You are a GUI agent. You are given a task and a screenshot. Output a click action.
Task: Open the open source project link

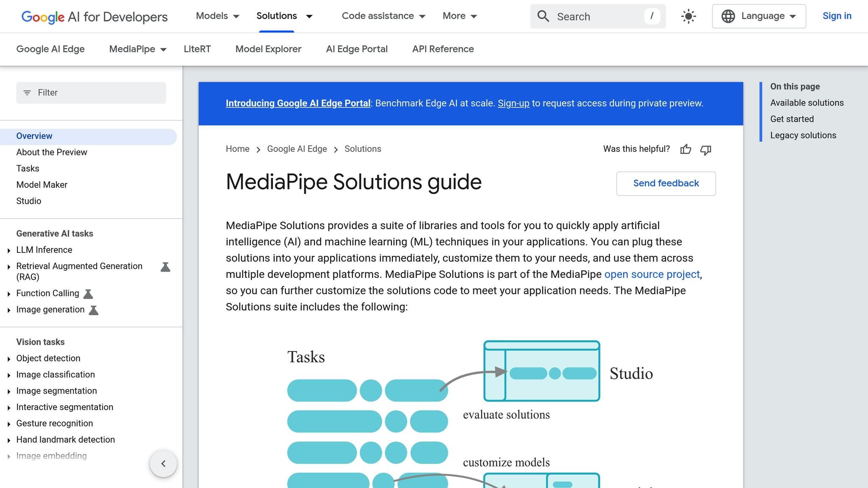tap(652, 274)
